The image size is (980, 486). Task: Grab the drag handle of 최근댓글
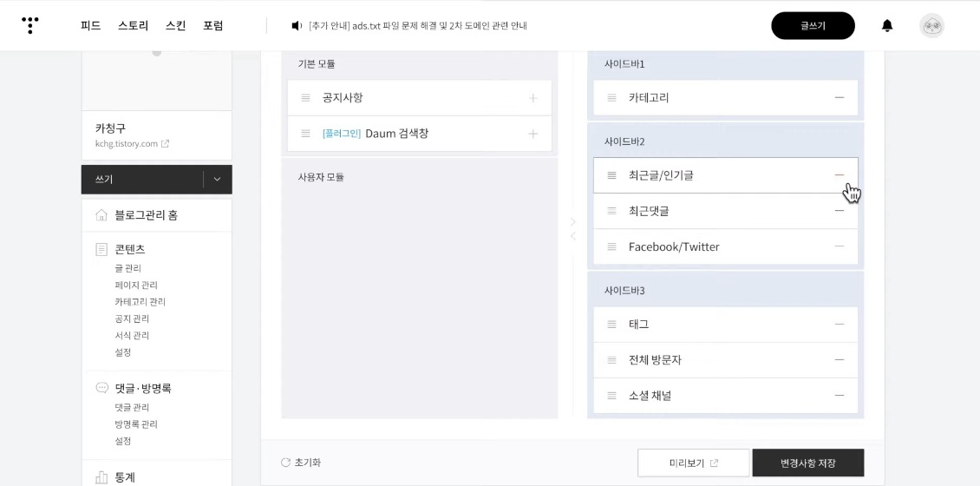pyautogui.click(x=612, y=211)
